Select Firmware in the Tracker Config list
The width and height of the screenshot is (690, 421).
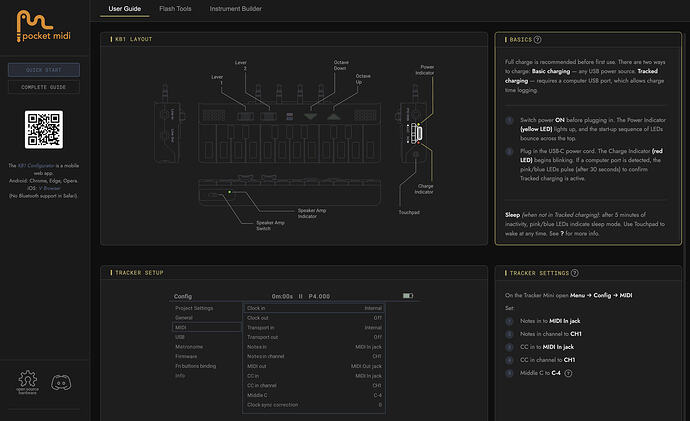coord(186,356)
